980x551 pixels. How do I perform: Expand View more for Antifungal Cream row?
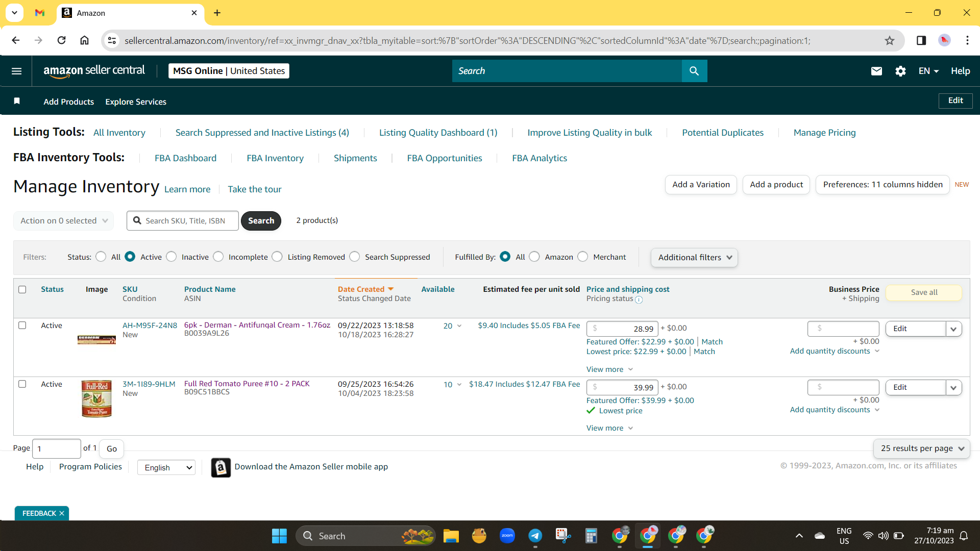pyautogui.click(x=609, y=369)
